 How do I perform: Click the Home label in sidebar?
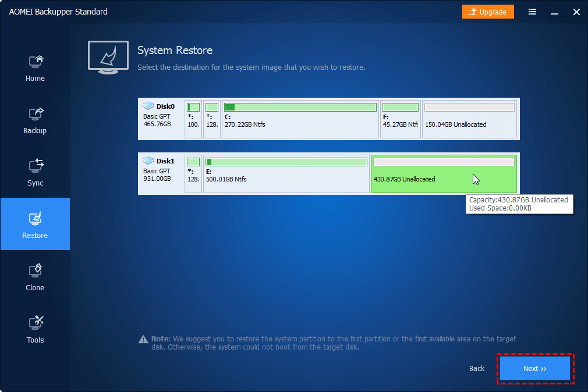(x=36, y=79)
